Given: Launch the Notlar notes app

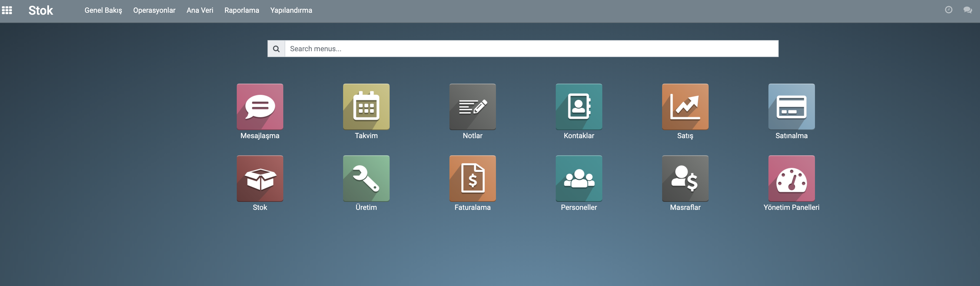Looking at the screenshot, I should (472, 107).
